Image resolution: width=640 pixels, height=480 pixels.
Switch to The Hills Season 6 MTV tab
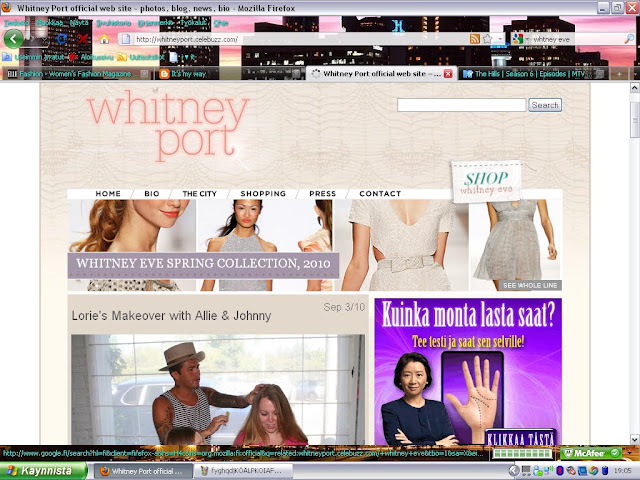click(533, 74)
